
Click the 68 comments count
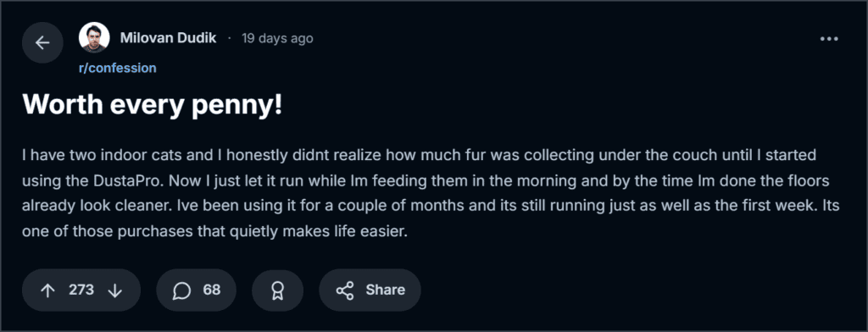pyautogui.click(x=211, y=290)
